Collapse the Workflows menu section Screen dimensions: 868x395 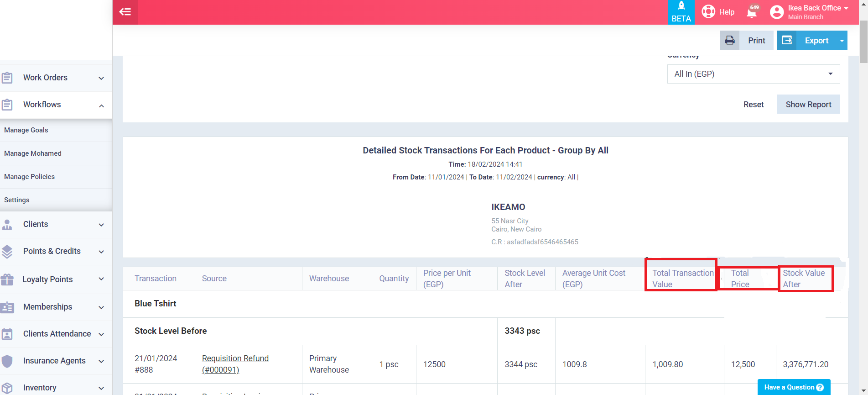(101, 105)
